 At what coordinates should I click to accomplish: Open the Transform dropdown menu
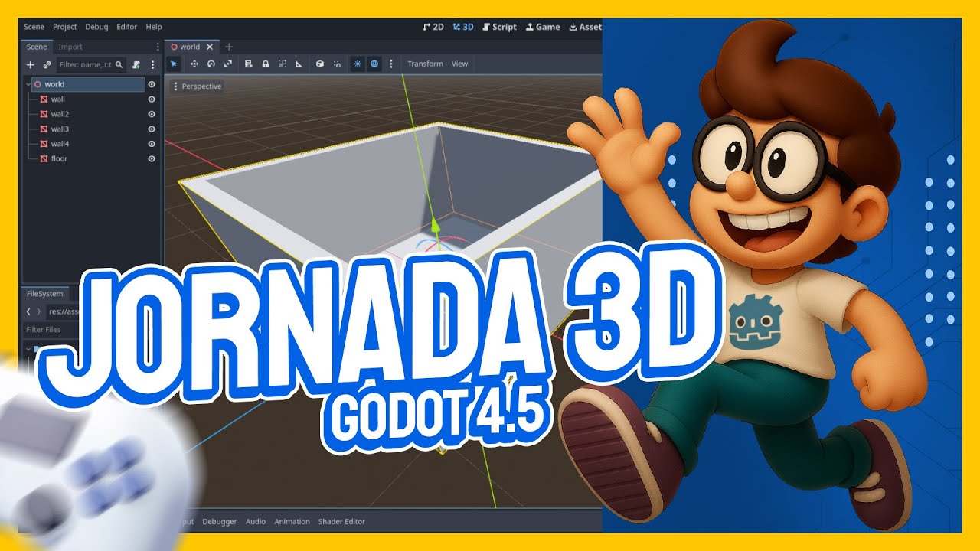425,64
